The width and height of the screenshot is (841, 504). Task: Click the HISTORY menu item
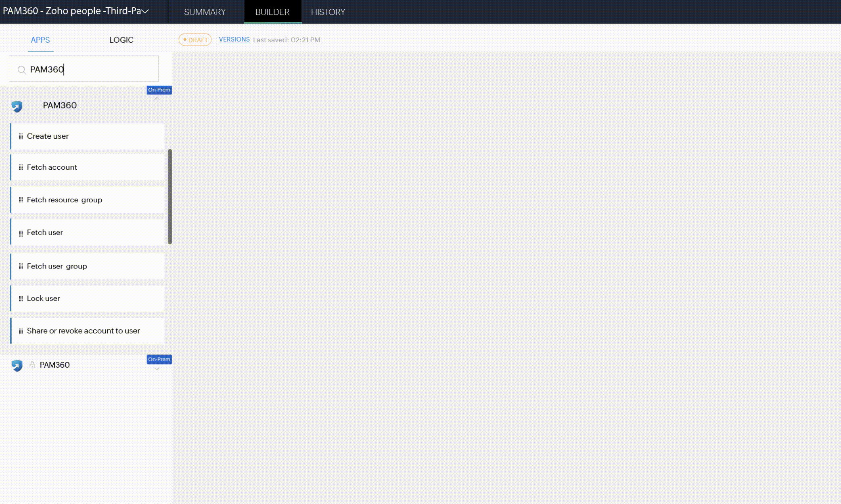pyautogui.click(x=328, y=11)
